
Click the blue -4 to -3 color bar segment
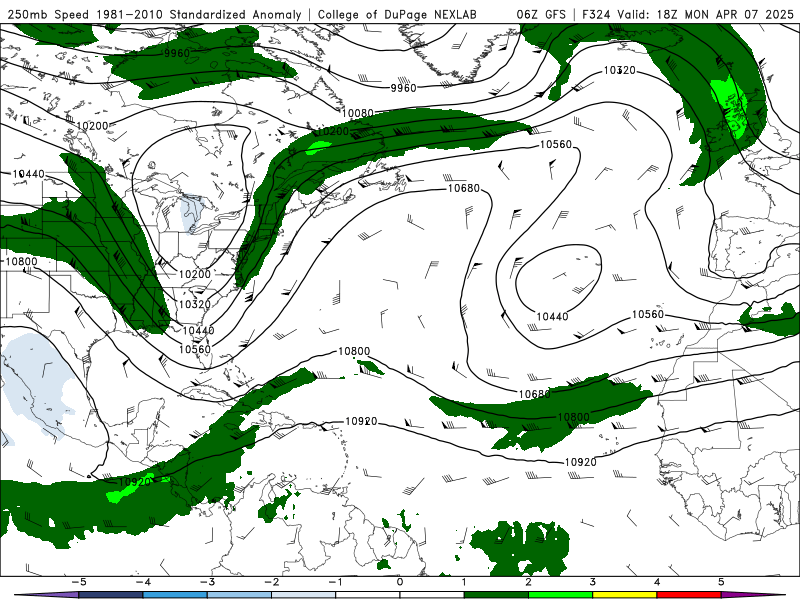click(175, 595)
